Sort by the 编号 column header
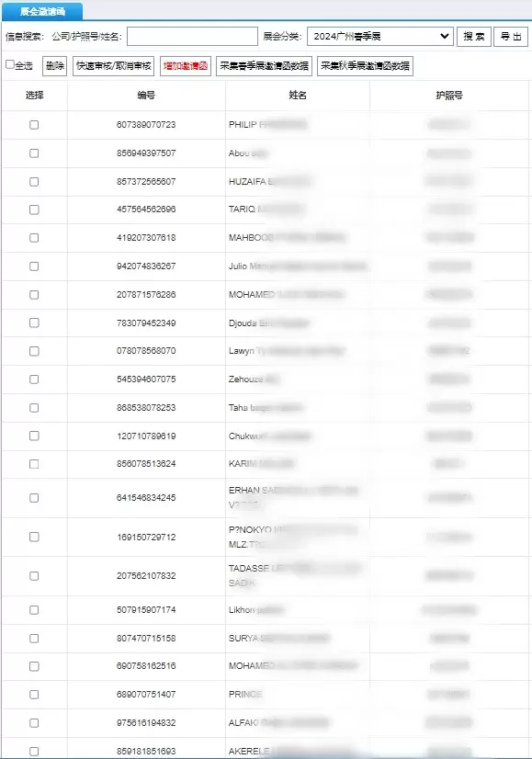The width and height of the screenshot is (532, 759). [146, 96]
